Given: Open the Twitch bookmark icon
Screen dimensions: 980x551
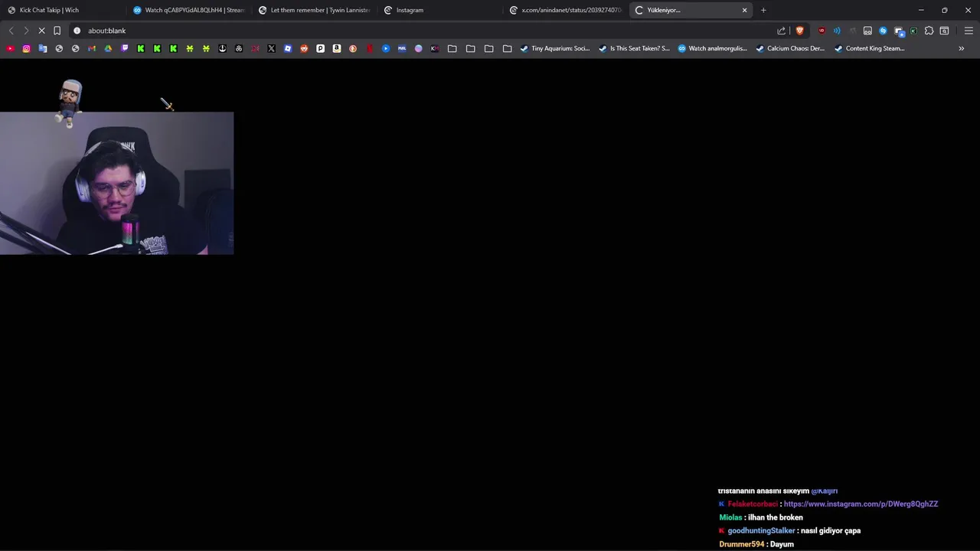Looking at the screenshot, I should [125, 48].
